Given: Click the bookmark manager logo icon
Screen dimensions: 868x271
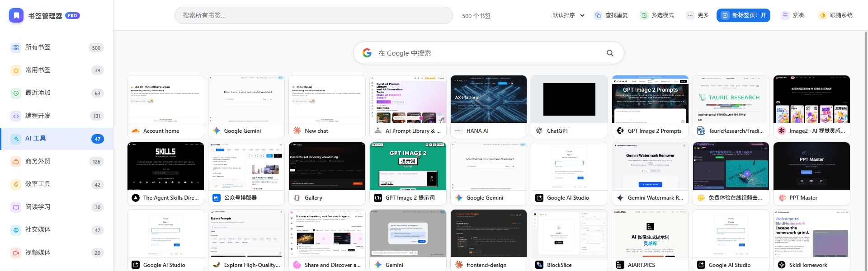Looking at the screenshot, I should tap(16, 15).
